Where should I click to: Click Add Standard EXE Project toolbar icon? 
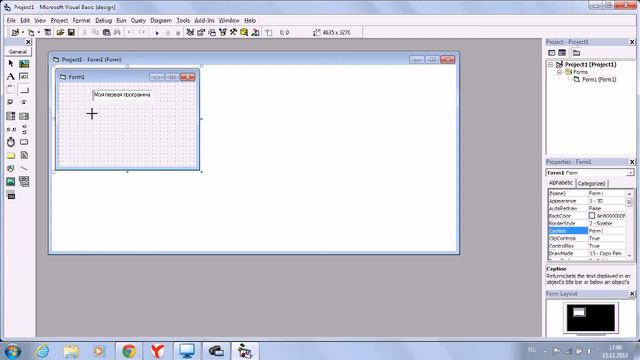(x=15, y=32)
